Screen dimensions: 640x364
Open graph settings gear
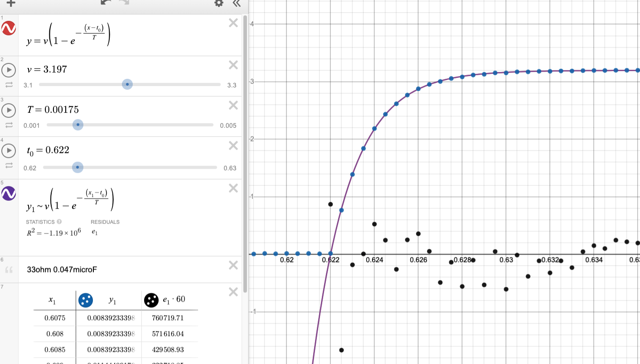coord(219,3)
